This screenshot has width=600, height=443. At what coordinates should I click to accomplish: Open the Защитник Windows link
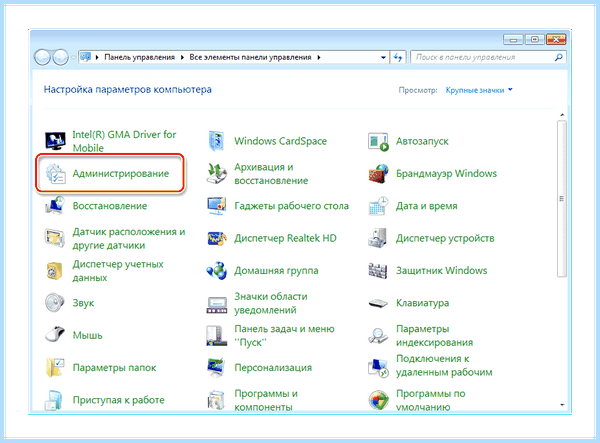coord(442,271)
